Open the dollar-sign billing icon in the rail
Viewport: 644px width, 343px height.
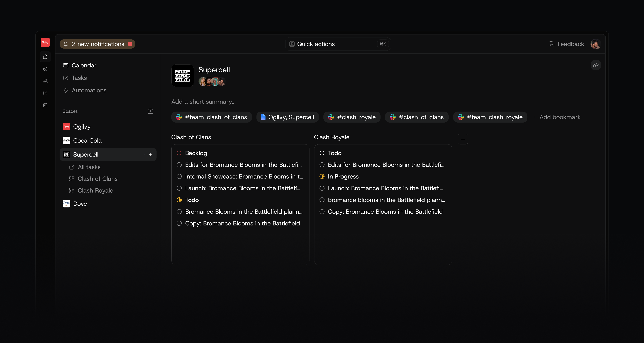pyautogui.click(x=45, y=69)
